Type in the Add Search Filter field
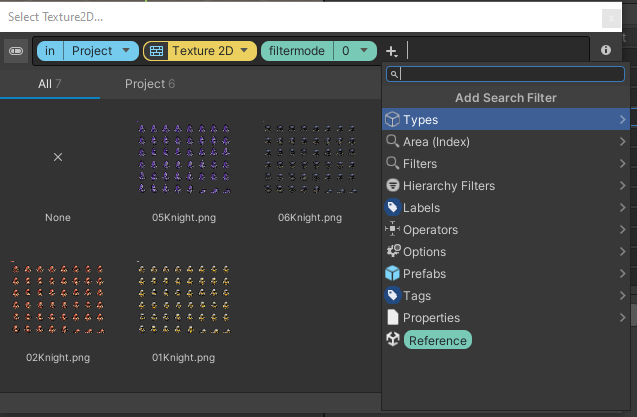 coord(512,74)
